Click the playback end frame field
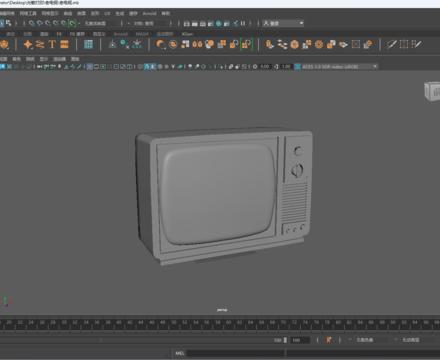 299,340
